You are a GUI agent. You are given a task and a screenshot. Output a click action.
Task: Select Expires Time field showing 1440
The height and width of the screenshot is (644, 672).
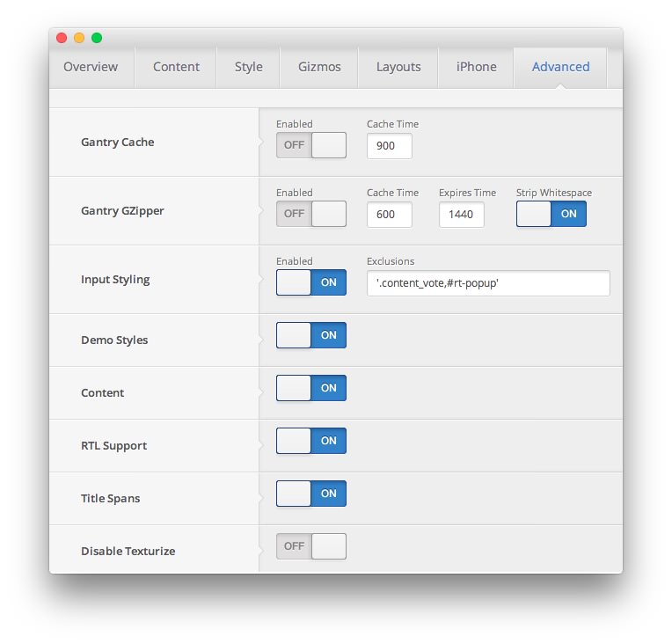tap(462, 215)
